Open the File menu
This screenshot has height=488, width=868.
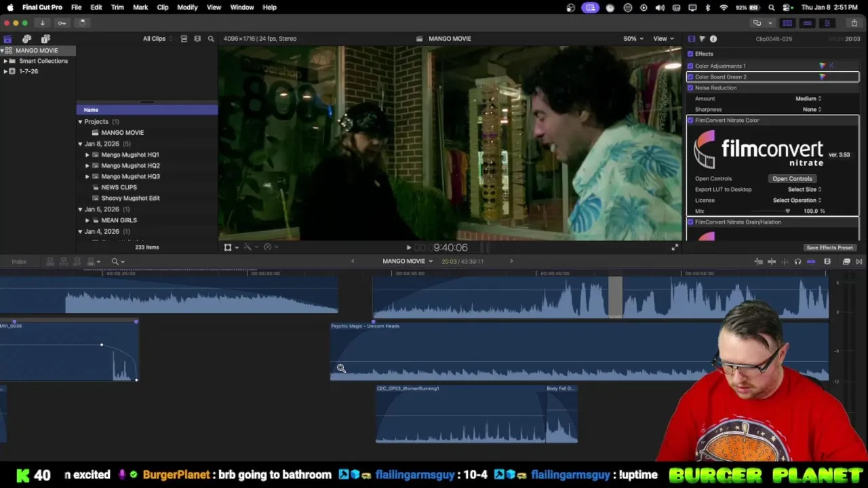point(76,7)
